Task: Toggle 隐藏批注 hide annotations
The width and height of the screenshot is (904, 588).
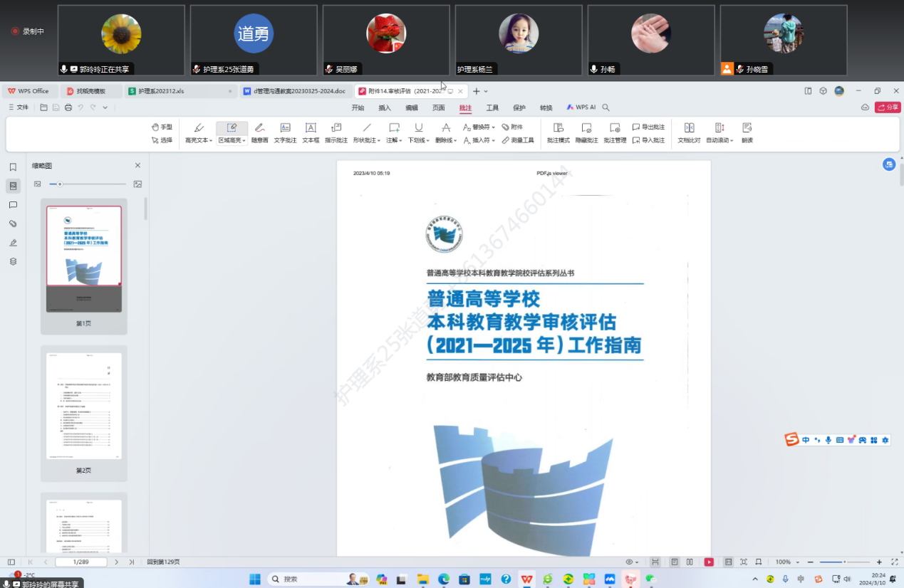Action: (586, 132)
